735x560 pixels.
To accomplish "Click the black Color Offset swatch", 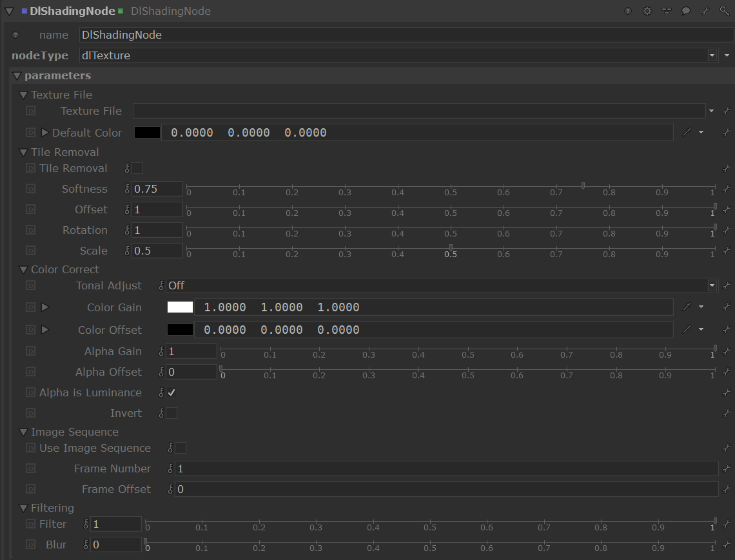I will (180, 330).
